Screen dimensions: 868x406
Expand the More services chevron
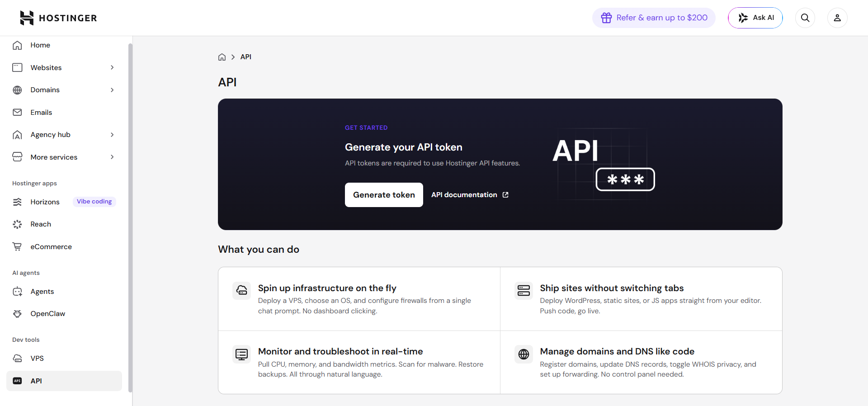[x=112, y=157]
